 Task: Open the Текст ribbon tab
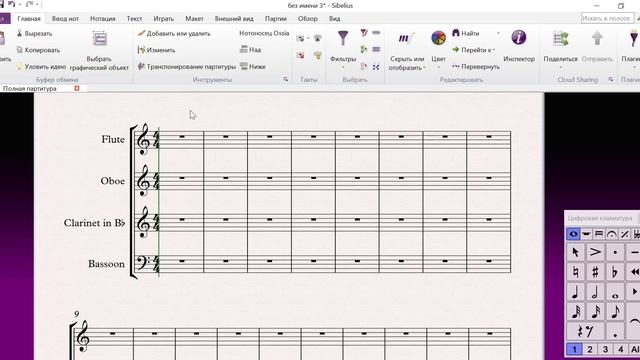[x=134, y=19]
